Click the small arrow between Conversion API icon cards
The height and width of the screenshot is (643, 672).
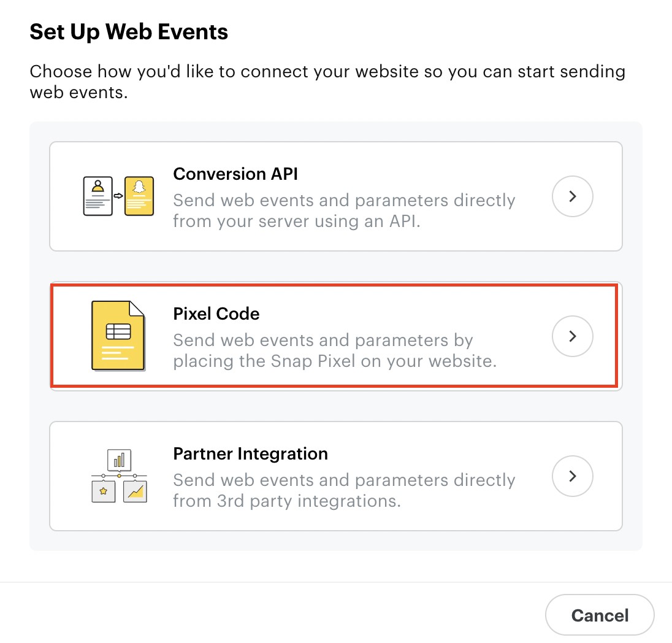[x=119, y=196]
